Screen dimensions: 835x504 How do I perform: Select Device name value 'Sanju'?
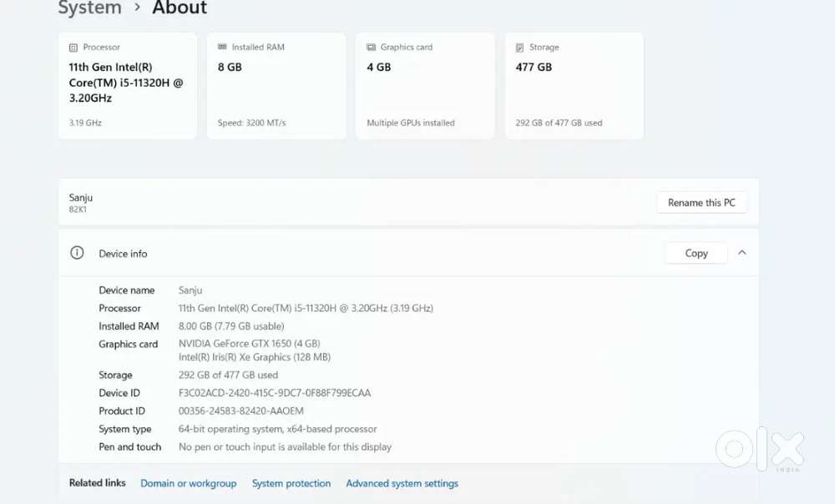tap(190, 290)
